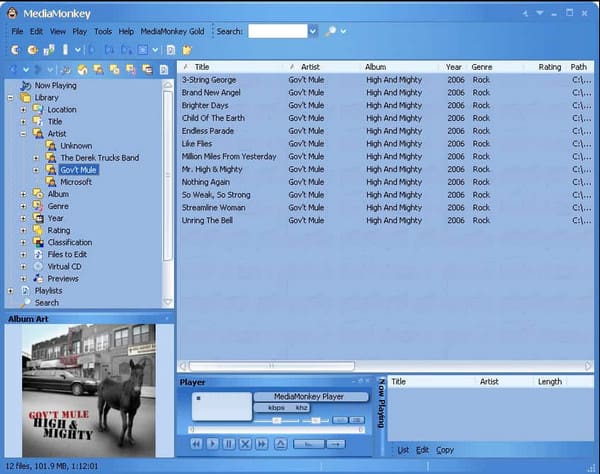600x474 pixels.
Task: Click the blue square view icon in toolbar
Action: click(x=143, y=50)
